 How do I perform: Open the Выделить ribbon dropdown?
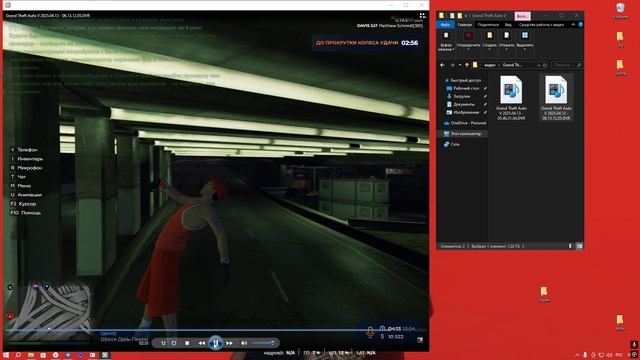[x=525, y=41]
